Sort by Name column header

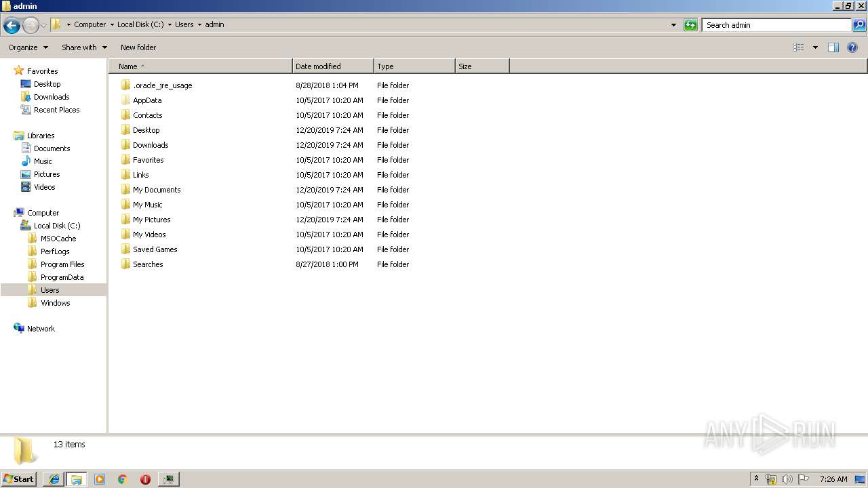201,66
